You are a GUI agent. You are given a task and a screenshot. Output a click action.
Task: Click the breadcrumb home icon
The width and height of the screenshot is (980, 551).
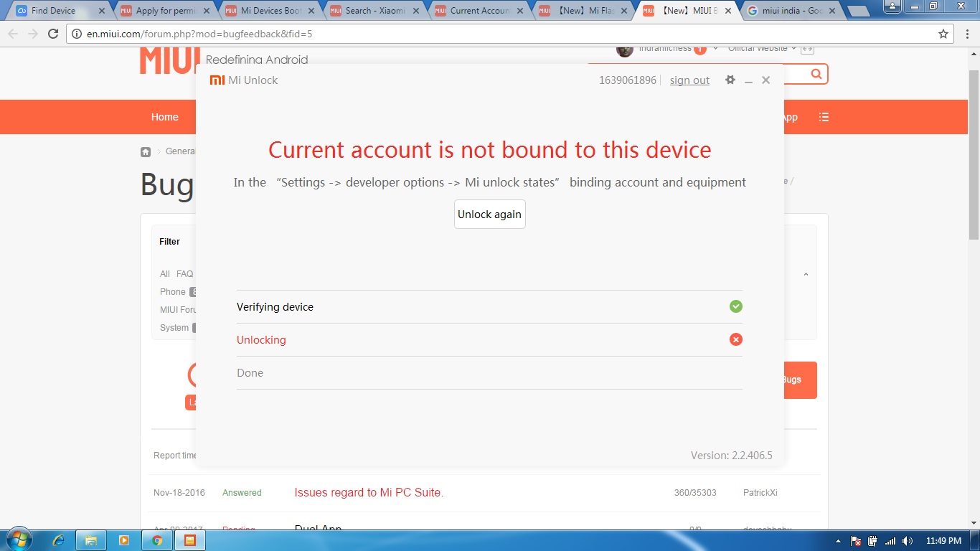click(146, 151)
